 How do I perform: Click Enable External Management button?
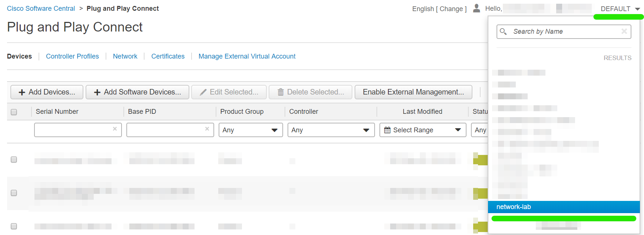coord(414,92)
